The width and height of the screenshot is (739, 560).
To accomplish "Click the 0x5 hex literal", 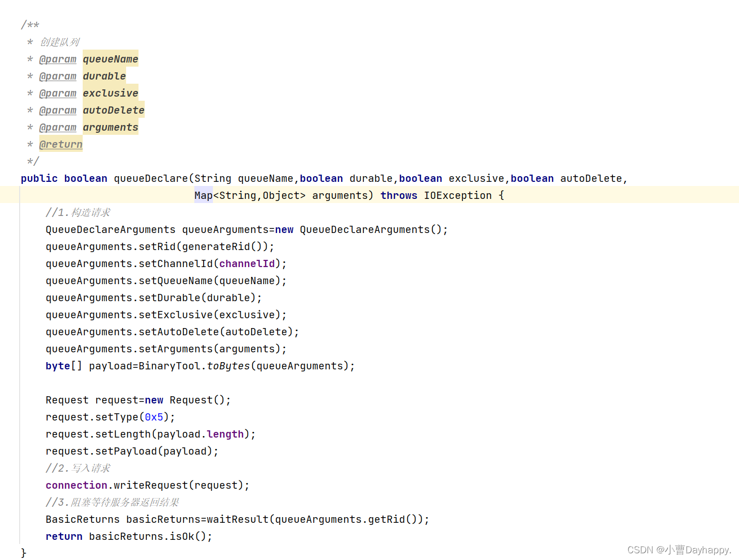I will click(x=154, y=417).
